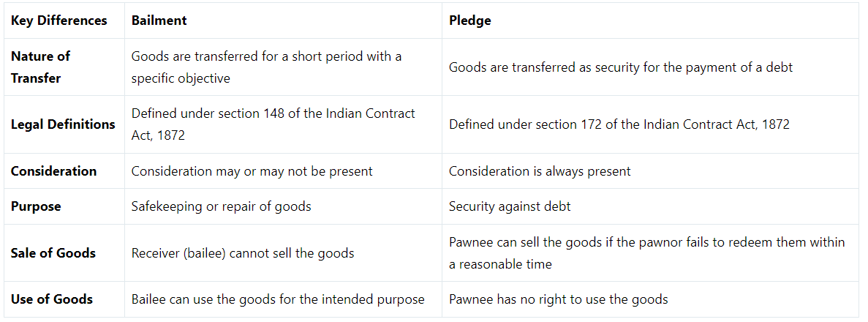Click the 'Pledge' column header
The height and width of the screenshot is (322, 868).
[469, 20]
